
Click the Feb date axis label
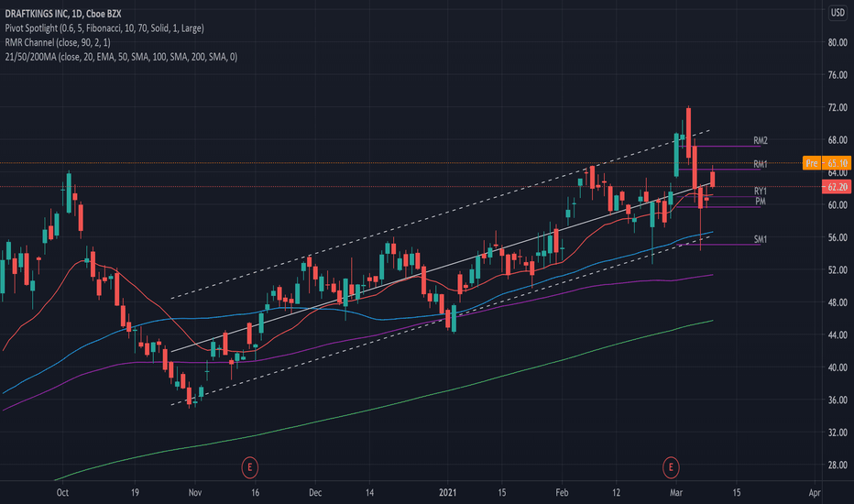click(562, 493)
